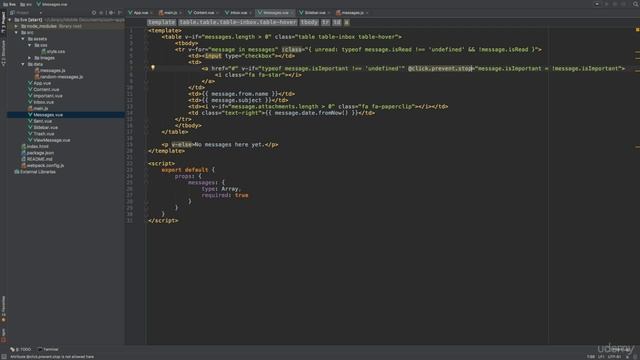This screenshot has height=360, width=640.
Task: Open Sent.vue in the project tree
Action: [40, 121]
